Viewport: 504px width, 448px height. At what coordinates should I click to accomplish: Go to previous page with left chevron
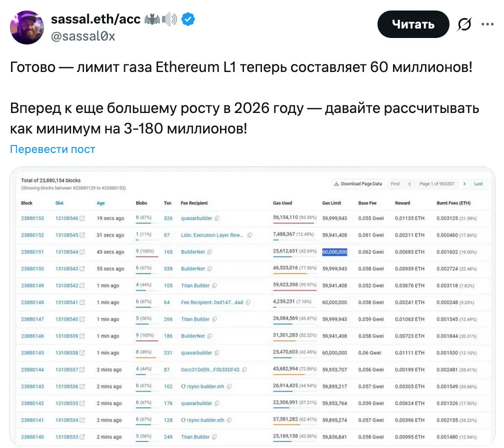point(410,184)
